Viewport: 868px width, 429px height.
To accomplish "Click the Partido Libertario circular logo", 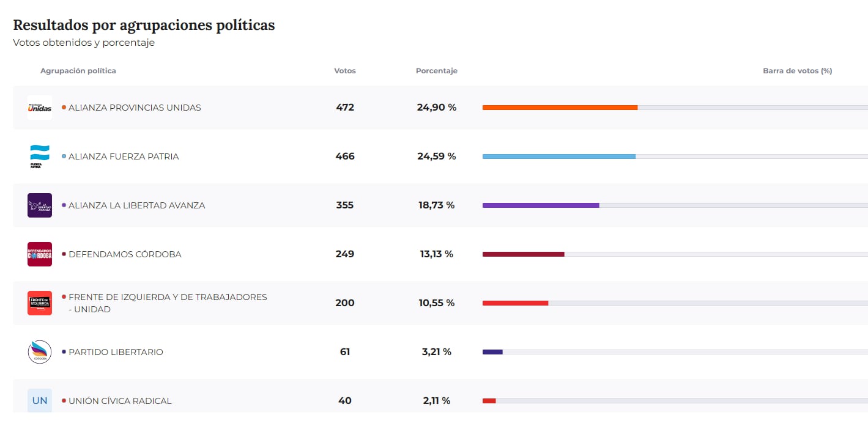I will (40, 352).
